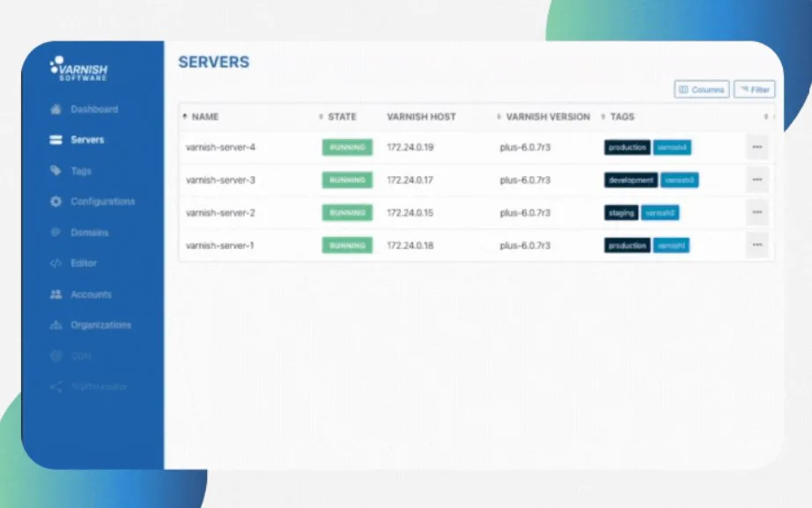
Task: Open the actions menu for varnish-server-1
Action: [x=757, y=246]
